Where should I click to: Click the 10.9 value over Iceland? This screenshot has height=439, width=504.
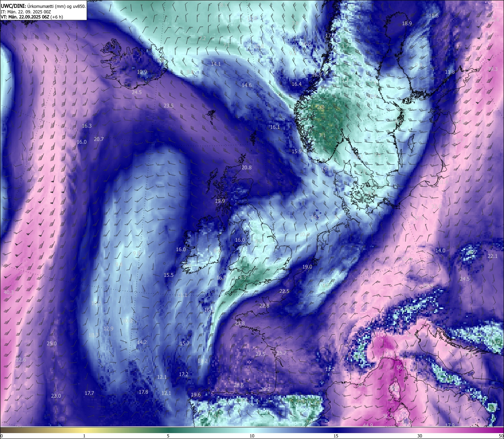pyautogui.click(x=142, y=72)
